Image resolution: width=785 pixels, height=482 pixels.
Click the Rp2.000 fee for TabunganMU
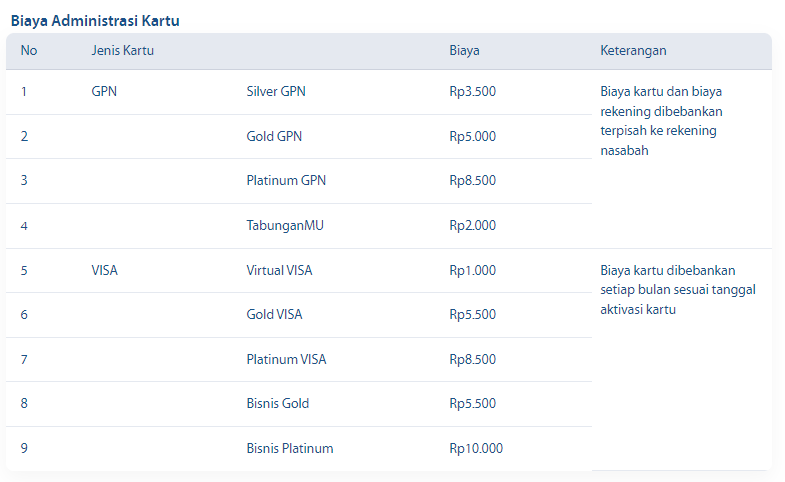[472, 226]
